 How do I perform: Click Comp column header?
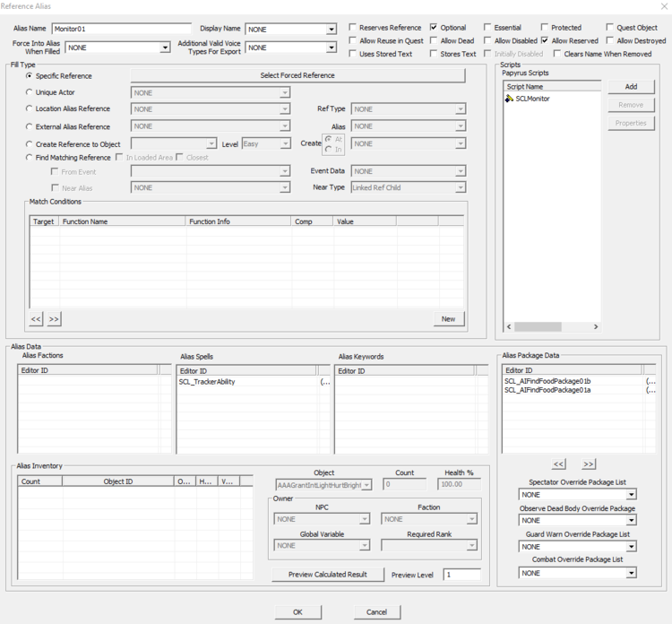pyautogui.click(x=312, y=221)
